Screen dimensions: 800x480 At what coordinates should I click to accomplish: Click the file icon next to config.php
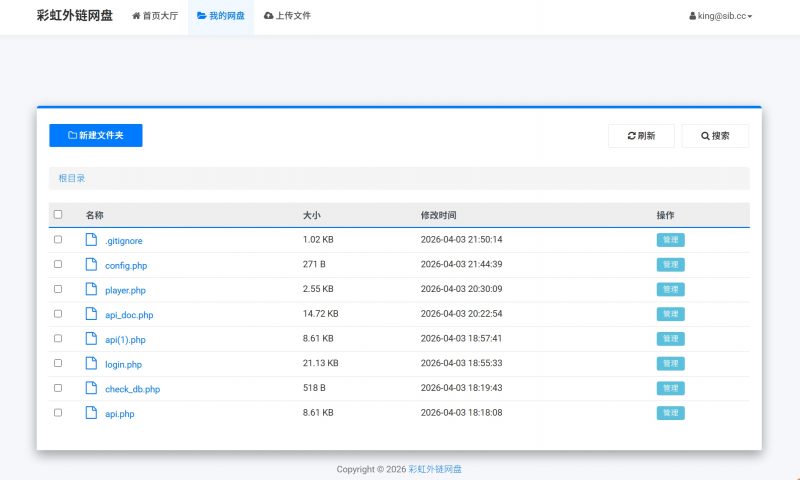(91, 265)
